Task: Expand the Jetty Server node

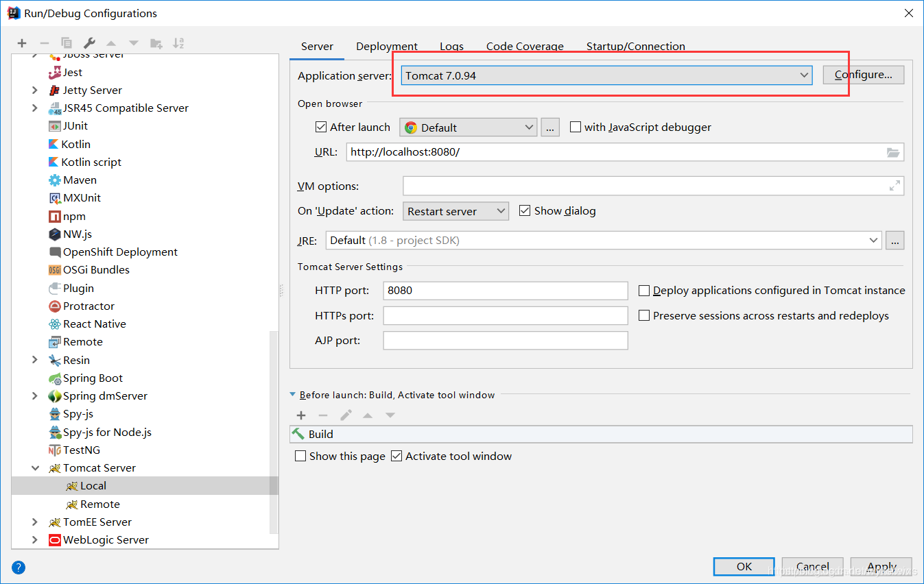Action: pos(35,90)
